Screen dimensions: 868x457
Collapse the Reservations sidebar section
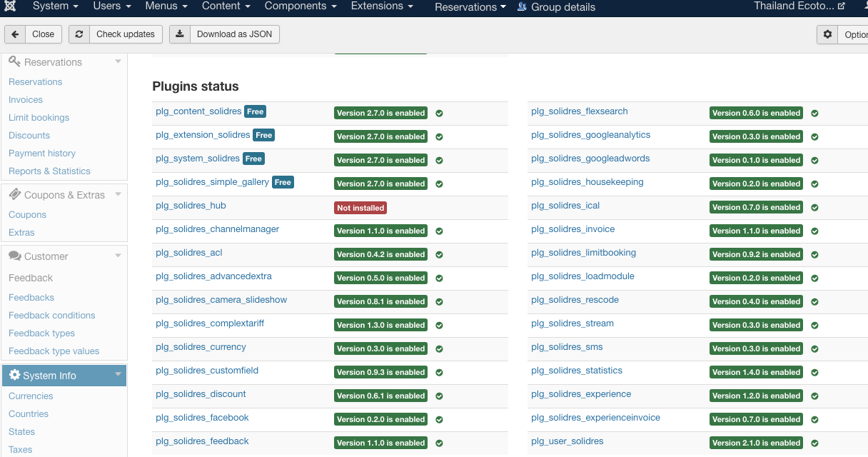tap(118, 62)
